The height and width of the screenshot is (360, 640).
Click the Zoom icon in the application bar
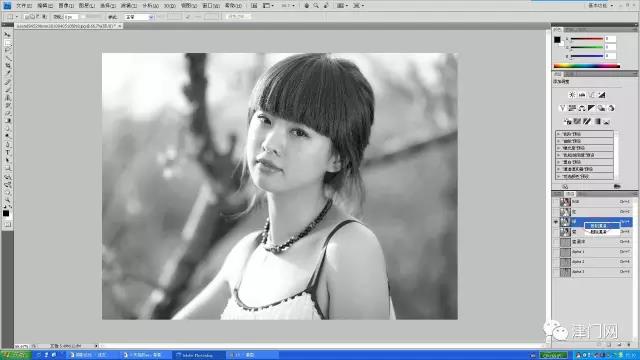pyautogui.click(x=316, y=6)
